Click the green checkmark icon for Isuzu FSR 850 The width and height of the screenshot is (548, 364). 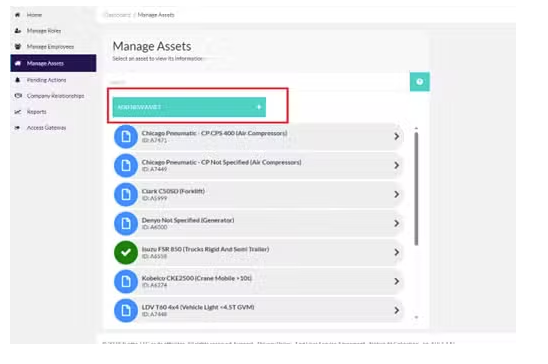126,253
